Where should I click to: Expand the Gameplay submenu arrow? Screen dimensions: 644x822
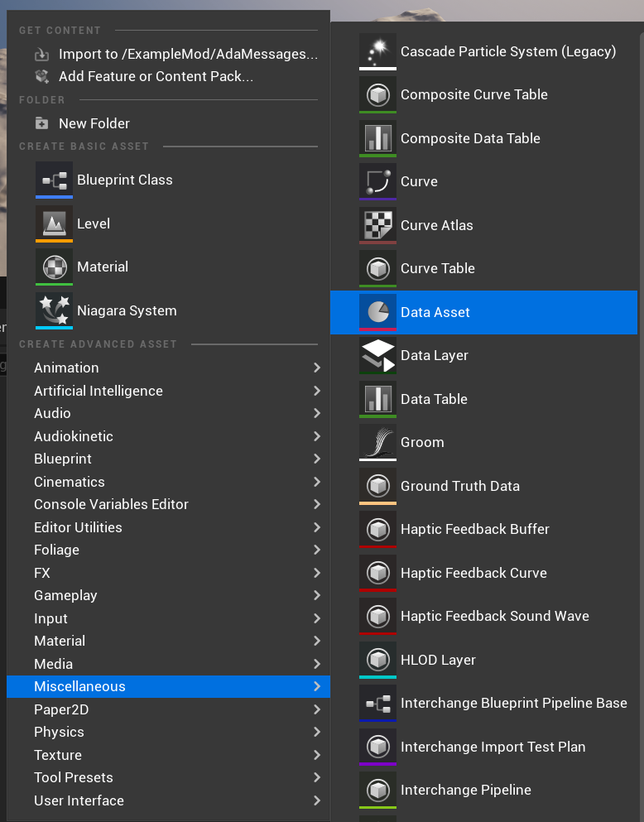[316, 596]
